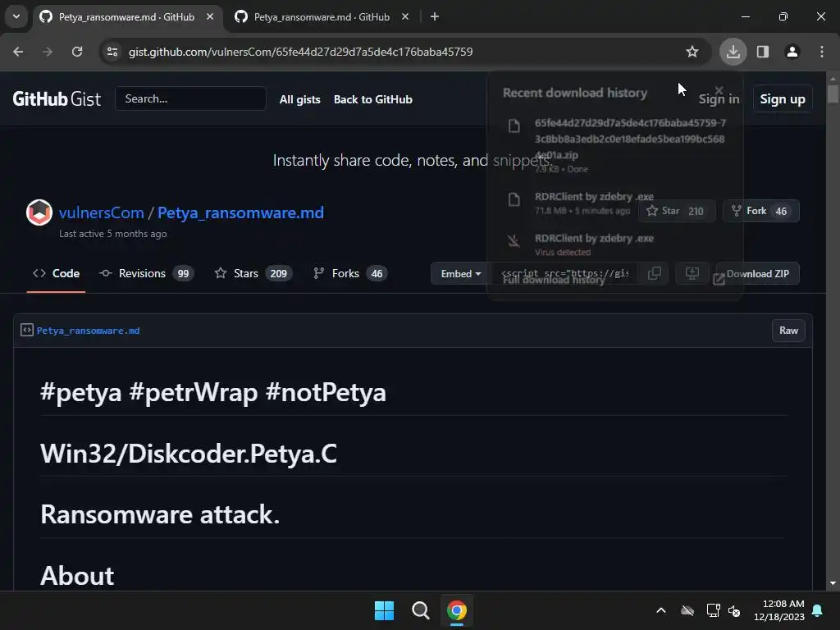Switch to the second Petya_ransomware.md tab

[322, 17]
